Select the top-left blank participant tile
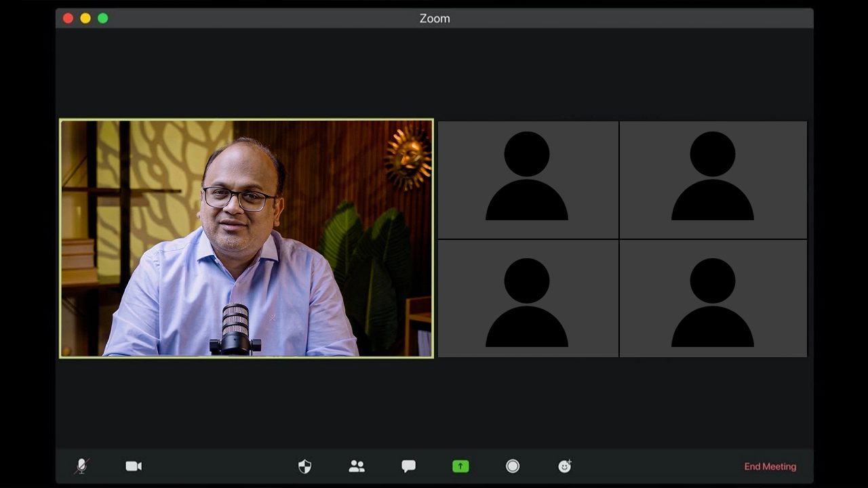Image resolution: width=868 pixels, height=488 pixels. coord(528,180)
